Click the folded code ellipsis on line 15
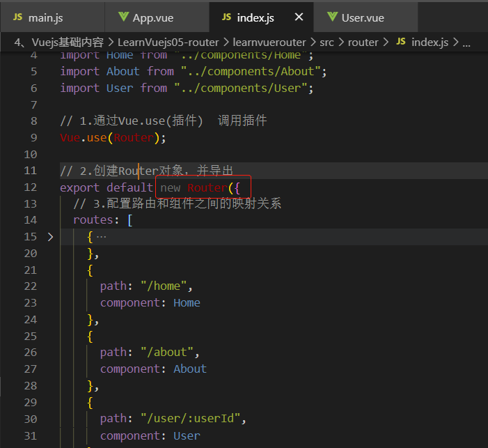488x448 pixels. [101, 237]
